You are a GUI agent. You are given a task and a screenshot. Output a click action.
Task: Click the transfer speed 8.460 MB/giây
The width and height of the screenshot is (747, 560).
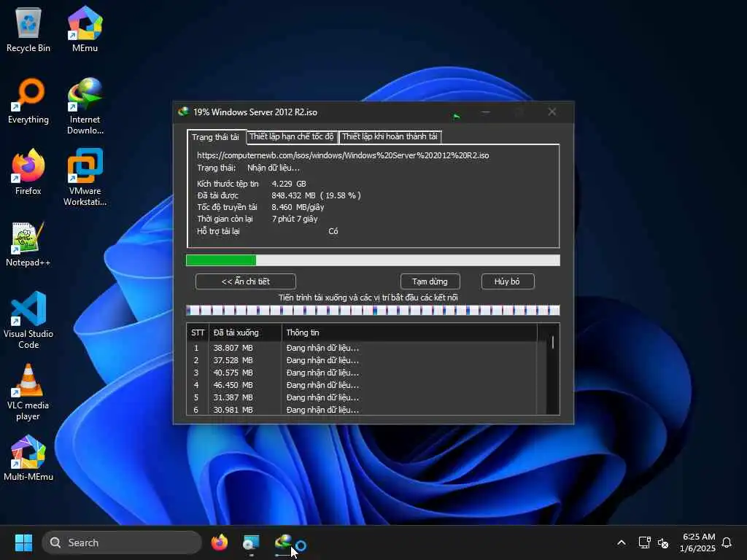point(298,207)
